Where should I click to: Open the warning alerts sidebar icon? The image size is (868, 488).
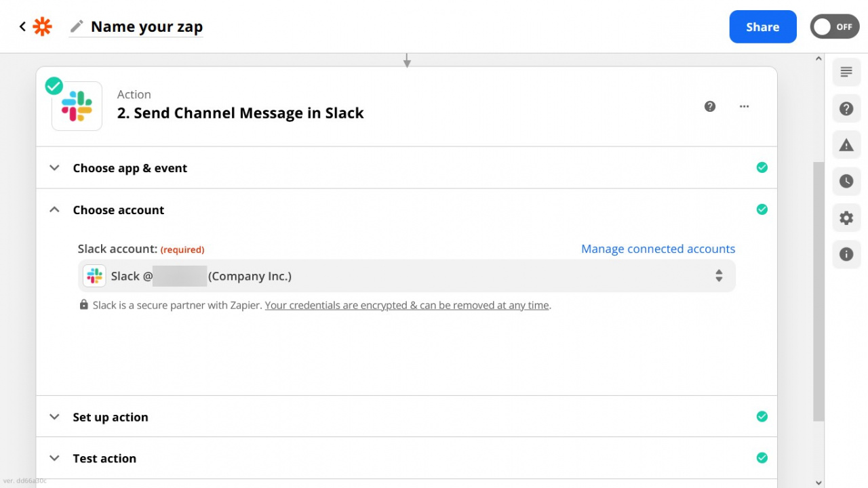(x=846, y=145)
